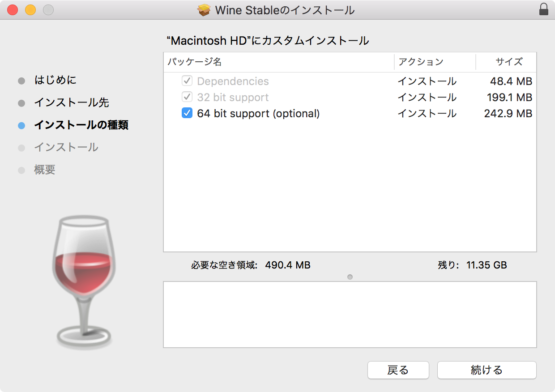Click the はじめに step bullet
This screenshot has height=392, width=555.
pos(21,81)
